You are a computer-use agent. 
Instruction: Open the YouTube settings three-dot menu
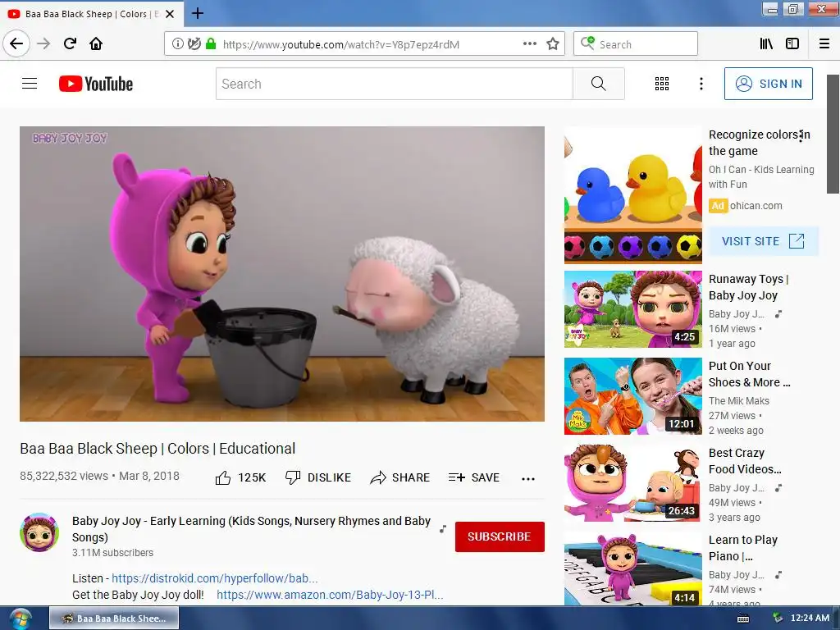click(x=701, y=84)
